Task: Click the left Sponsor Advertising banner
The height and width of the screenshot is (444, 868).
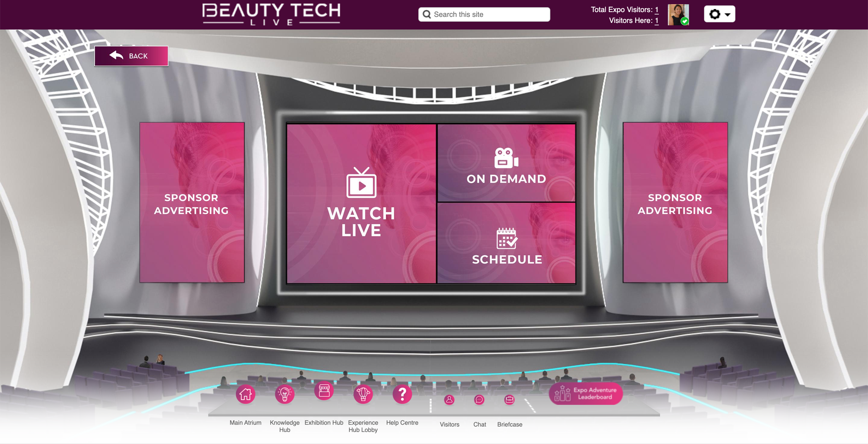Action: click(x=192, y=202)
